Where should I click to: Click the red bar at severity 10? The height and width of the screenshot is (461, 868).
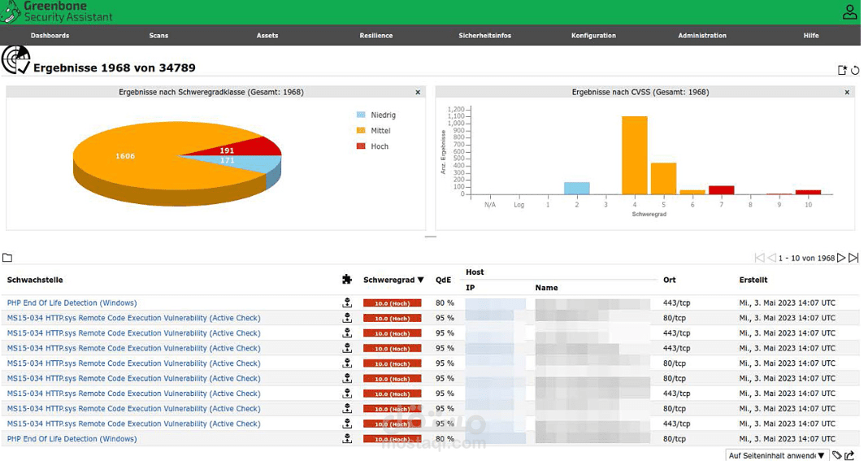pos(808,192)
